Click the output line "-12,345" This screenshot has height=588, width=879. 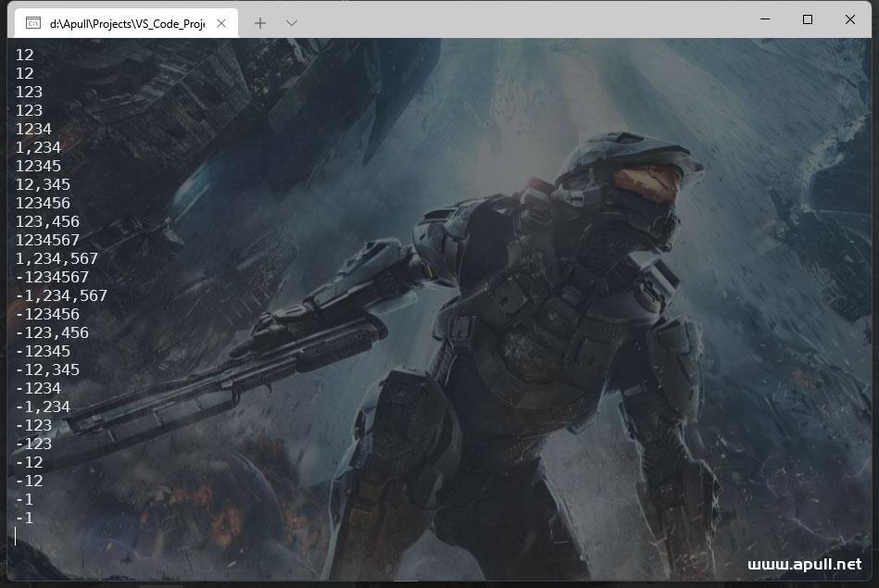coord(47,369)
